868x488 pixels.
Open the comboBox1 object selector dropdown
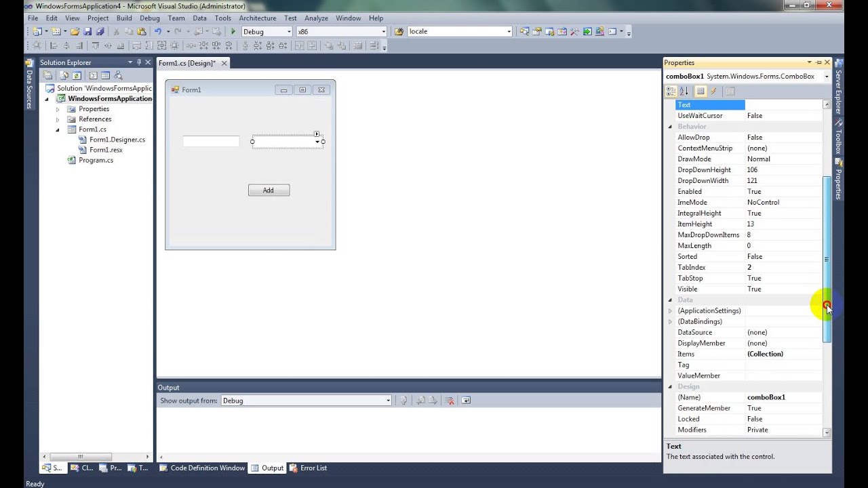[827, 77]
